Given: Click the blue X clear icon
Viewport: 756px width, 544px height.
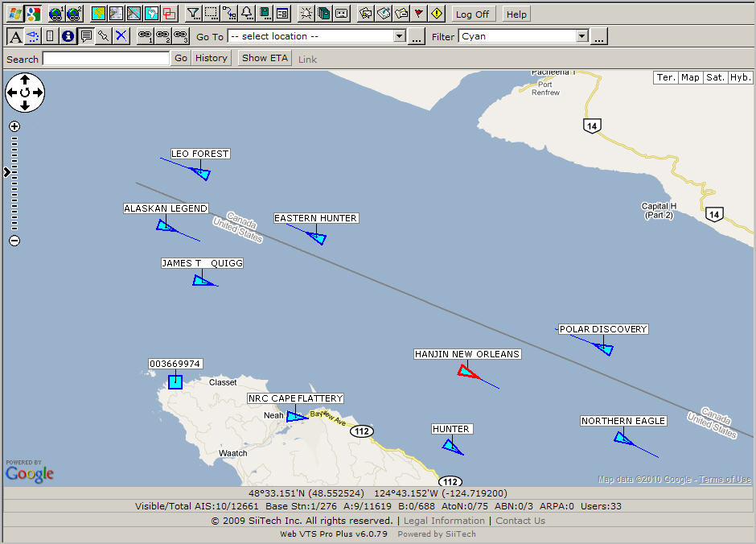Looking at the screenshot, I should coord(121,36).
